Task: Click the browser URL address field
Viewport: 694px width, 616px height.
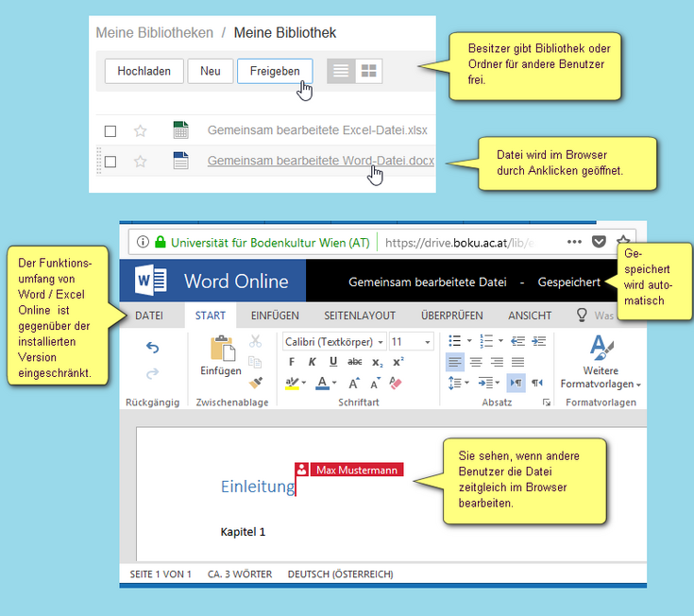Action: pyautogui.click(x=460, y=243)
